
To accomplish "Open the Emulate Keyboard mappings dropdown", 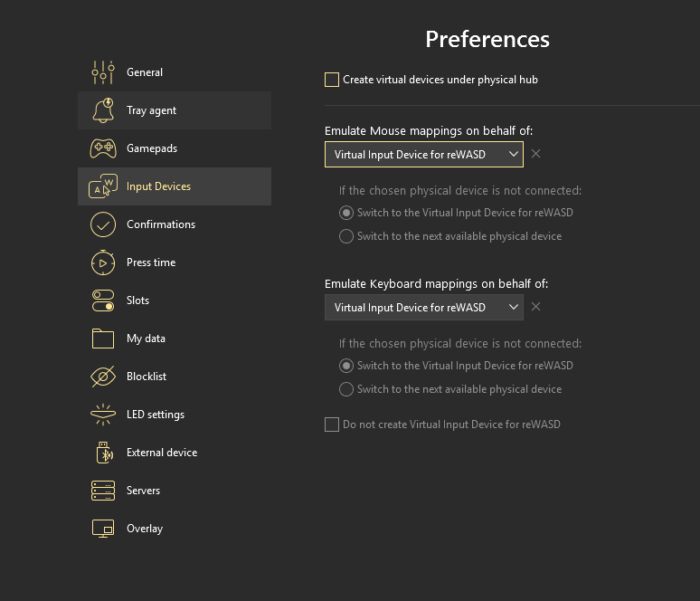I will pyautogui.click(x=423, y=308).
